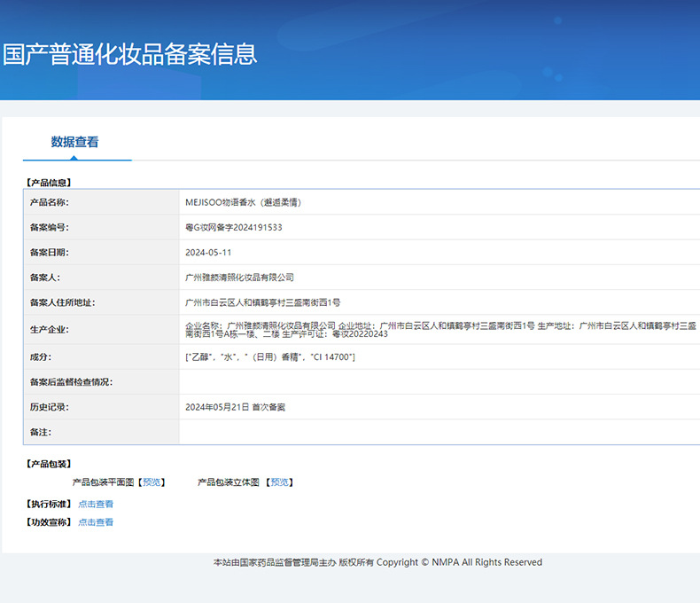Click the empty 备案后监督检查情况 value cell
Screen dimensions: 700x603
point(439,381)
